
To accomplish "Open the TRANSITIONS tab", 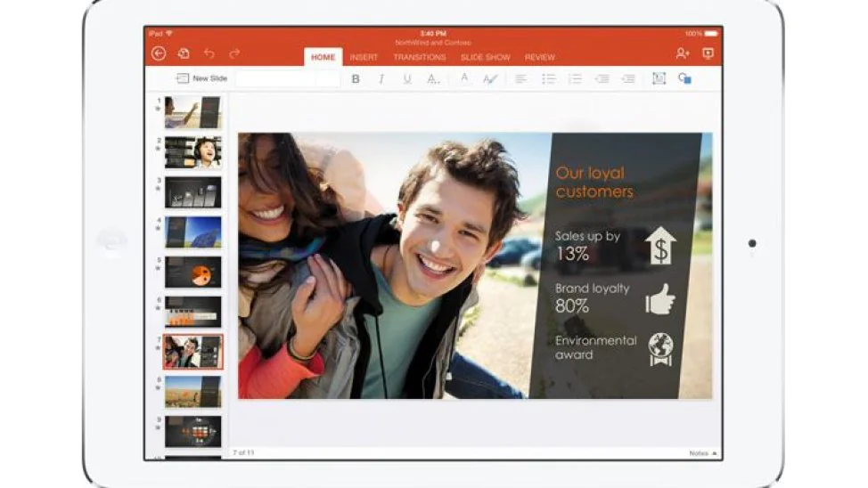I will click(420, 57).
